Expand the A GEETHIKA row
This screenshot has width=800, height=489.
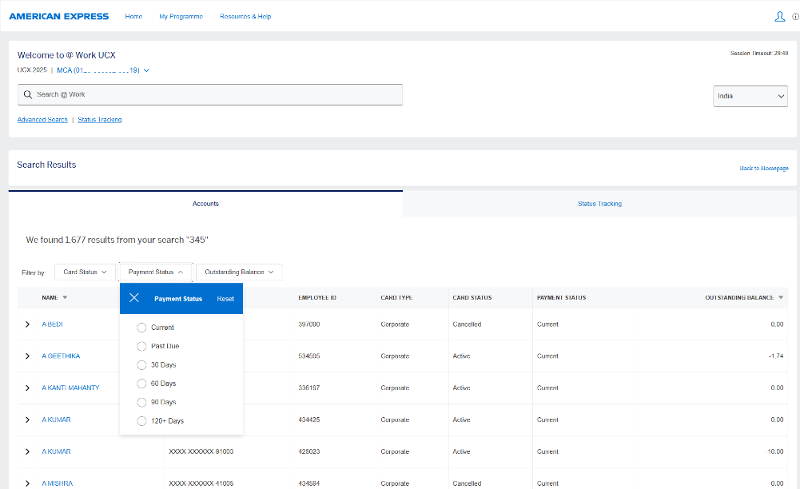tap(27, 356)
